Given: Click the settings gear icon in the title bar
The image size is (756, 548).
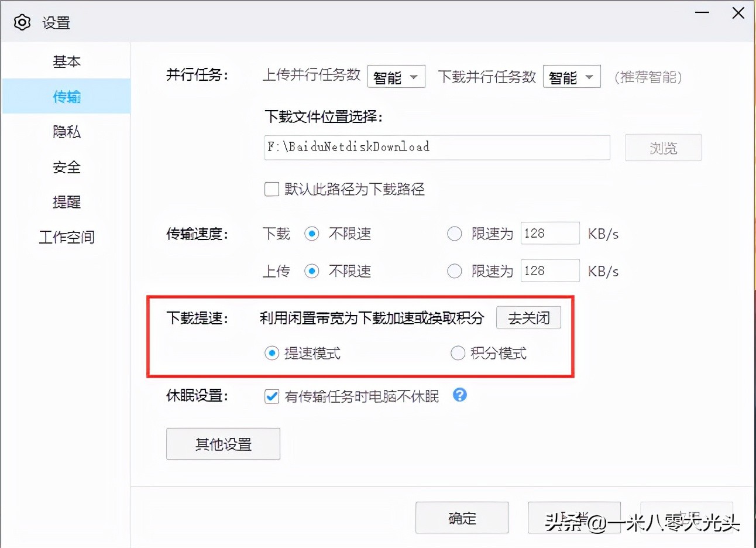Looking at the screenshot, I should (22, 22).
